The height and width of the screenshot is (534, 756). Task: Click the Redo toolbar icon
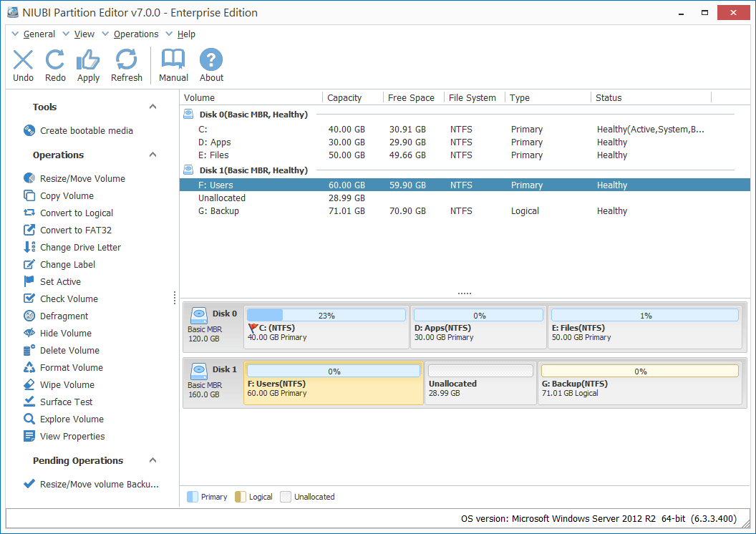point(55,59)
